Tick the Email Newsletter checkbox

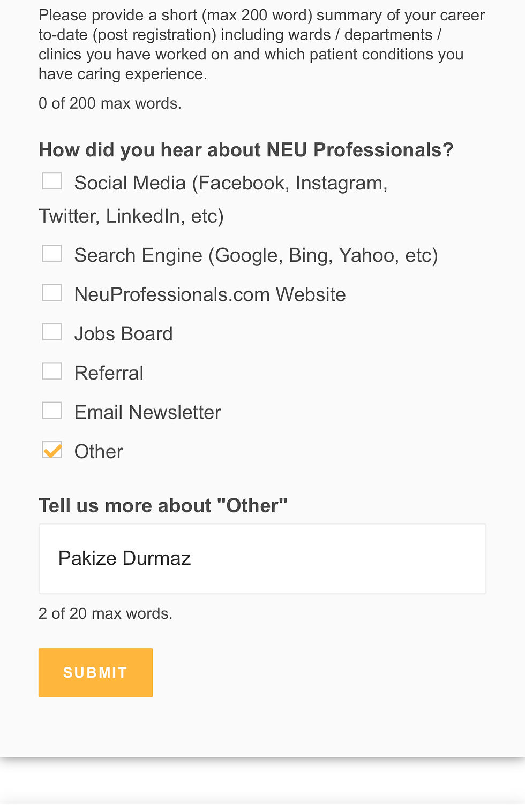click(x=52, y=411)
